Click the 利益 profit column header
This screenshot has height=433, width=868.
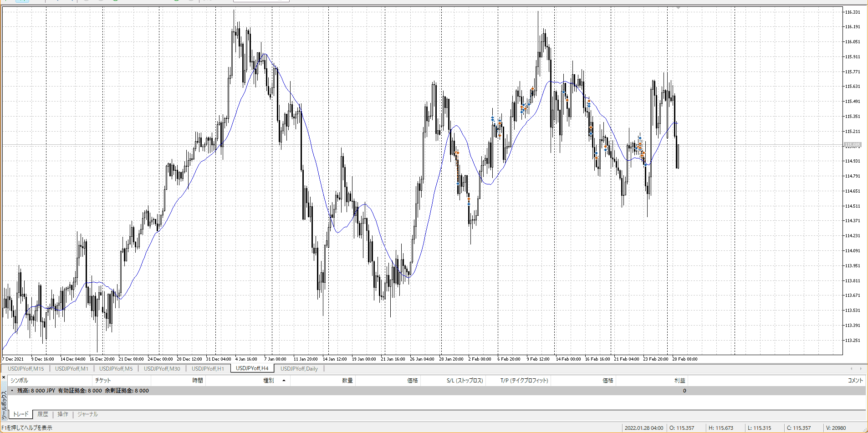[x=679, y=381]
